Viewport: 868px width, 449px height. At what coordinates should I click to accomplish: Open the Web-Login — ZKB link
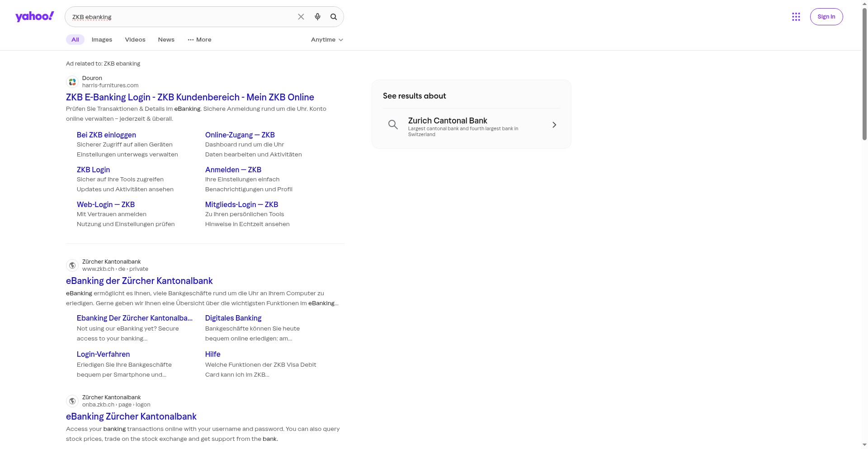point(106,204)
